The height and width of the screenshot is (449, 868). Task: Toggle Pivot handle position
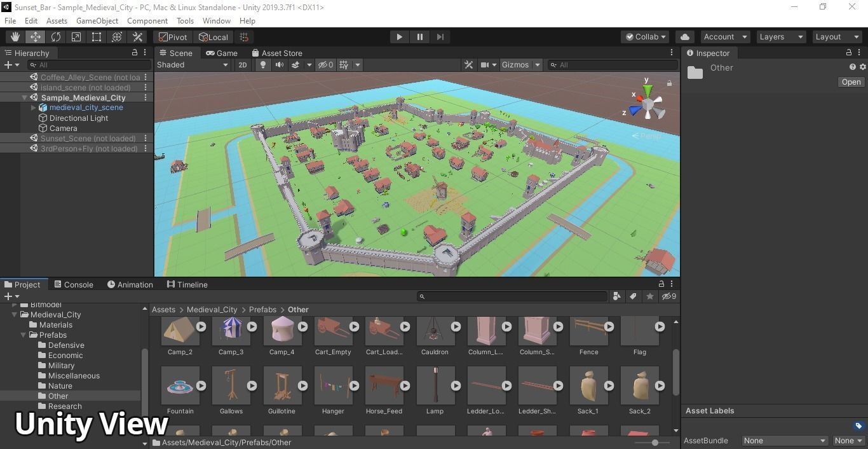pos(173,37)
